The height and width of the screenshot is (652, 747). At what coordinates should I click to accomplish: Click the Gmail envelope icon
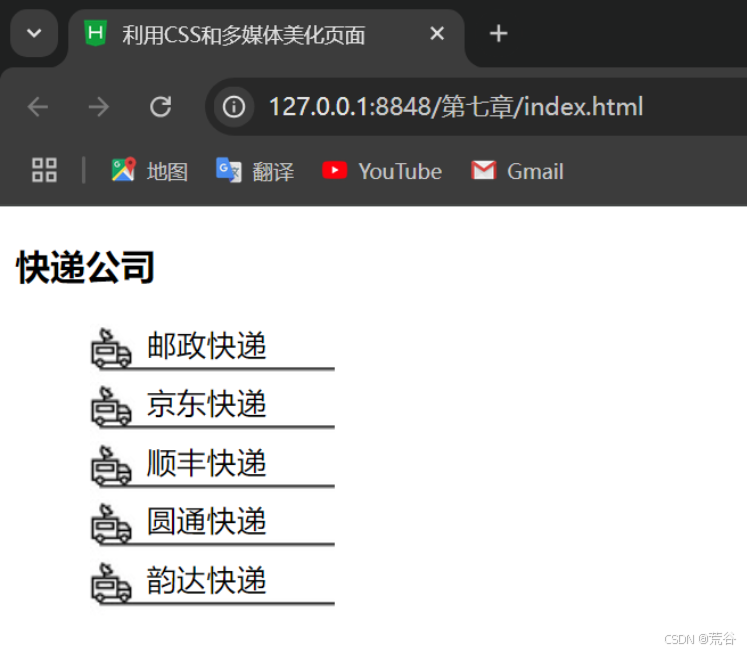point(484,170)
